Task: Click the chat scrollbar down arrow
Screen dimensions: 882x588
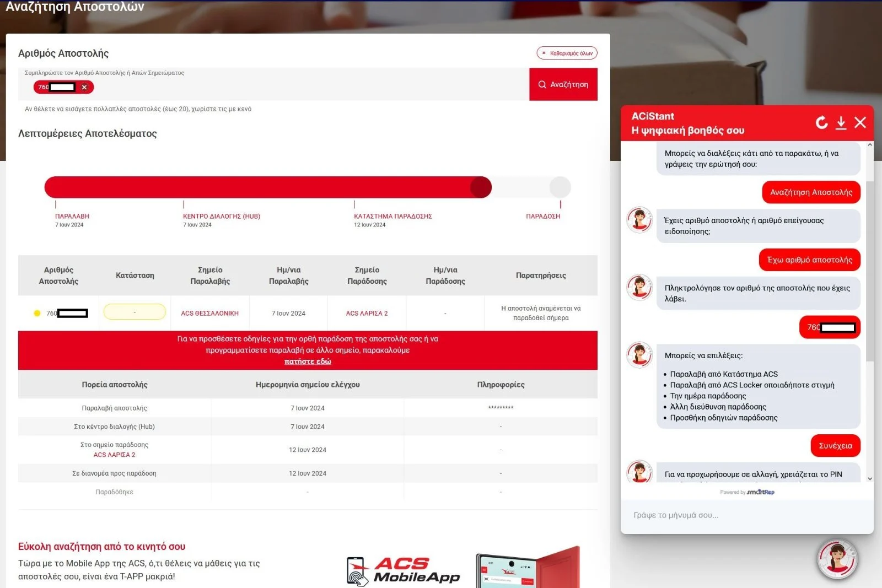Action: click(x=870, y=478)
